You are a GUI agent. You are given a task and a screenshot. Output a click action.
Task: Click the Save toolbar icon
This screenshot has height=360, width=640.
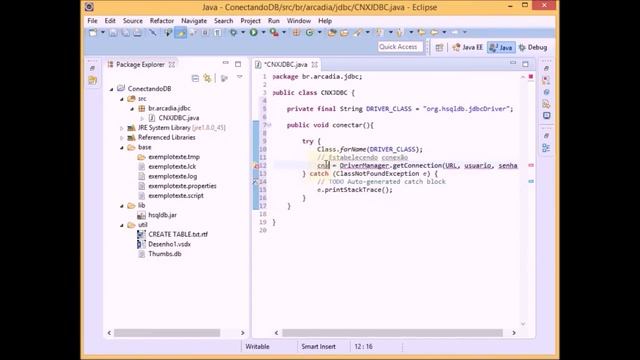[x=113, y=33]
